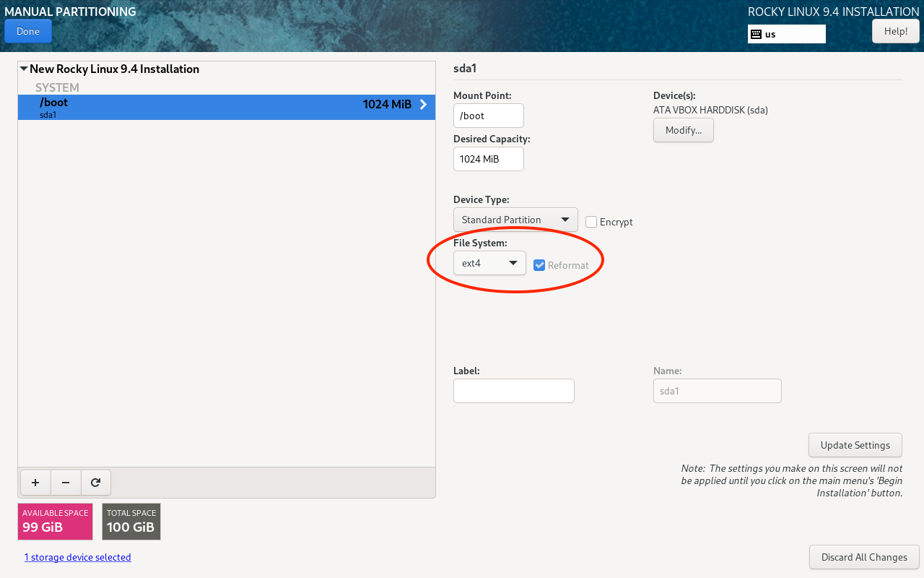The image size is (924, 578).
Task: Click the sda1 partition heading
Action: click(x=465, y=69)
